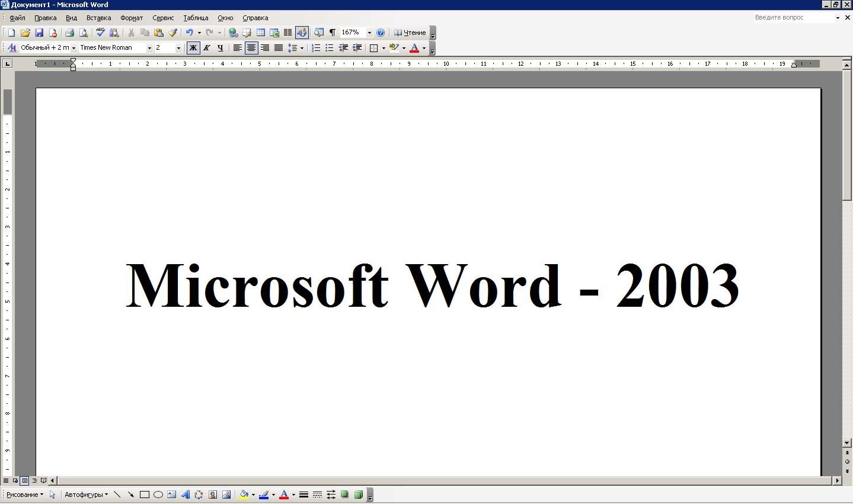This screenshot has width=853, height=504.
Task: Open the 167% zoom dropdown
Action: coord(369,33)
